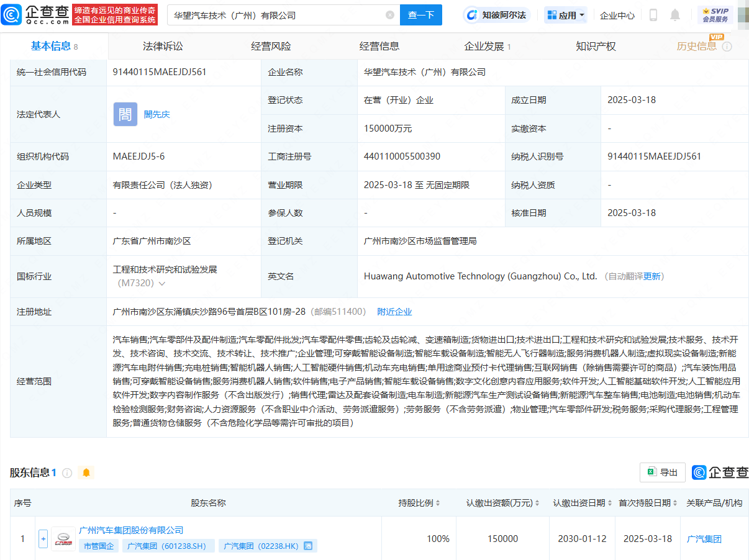Click the mobile phone app icon
The width and height of the screenshot is (749, 560).
click(653, 15)
